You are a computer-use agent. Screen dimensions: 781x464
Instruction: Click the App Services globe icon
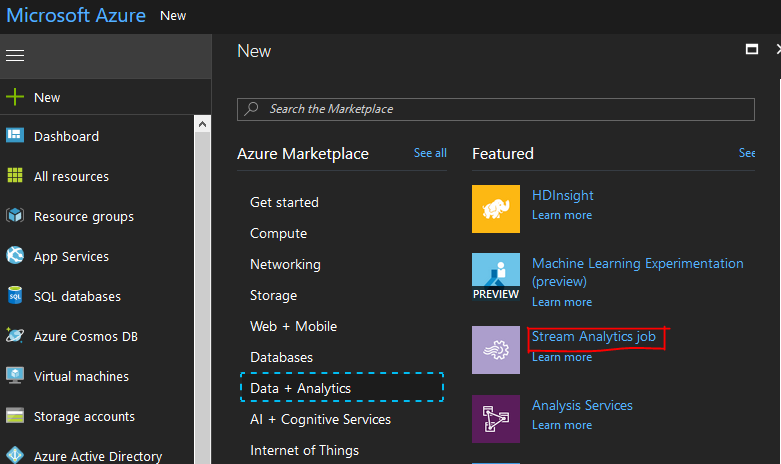(x=15, y=255)
